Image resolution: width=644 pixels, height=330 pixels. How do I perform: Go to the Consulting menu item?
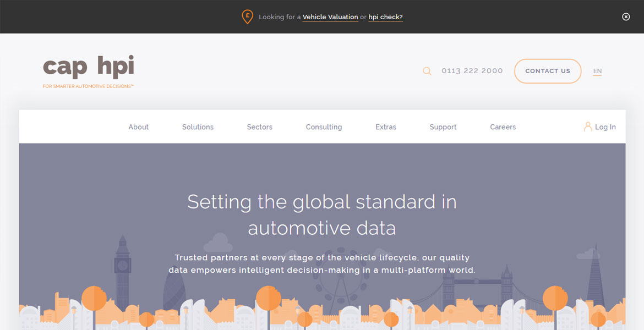click(x=324, y=127)
